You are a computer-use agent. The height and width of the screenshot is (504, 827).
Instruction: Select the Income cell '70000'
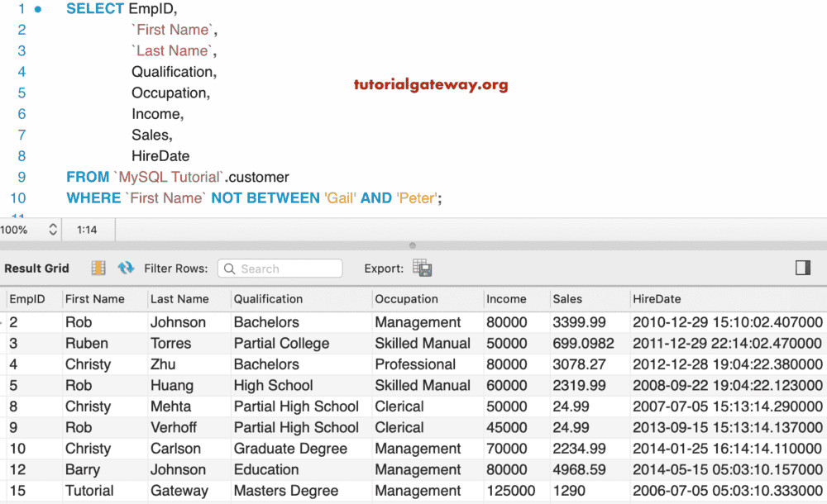click(506, 449)
